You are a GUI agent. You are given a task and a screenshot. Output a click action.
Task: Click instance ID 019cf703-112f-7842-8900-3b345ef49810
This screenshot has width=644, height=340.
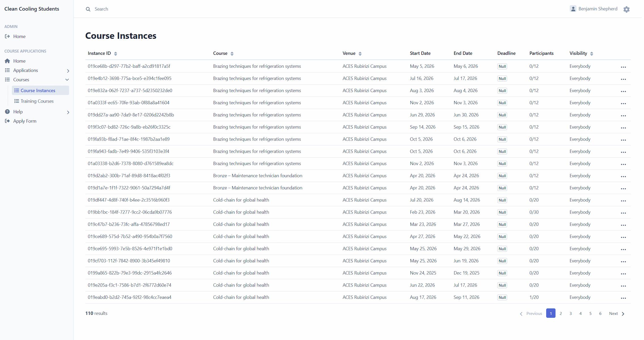click(x=129, y=261)
